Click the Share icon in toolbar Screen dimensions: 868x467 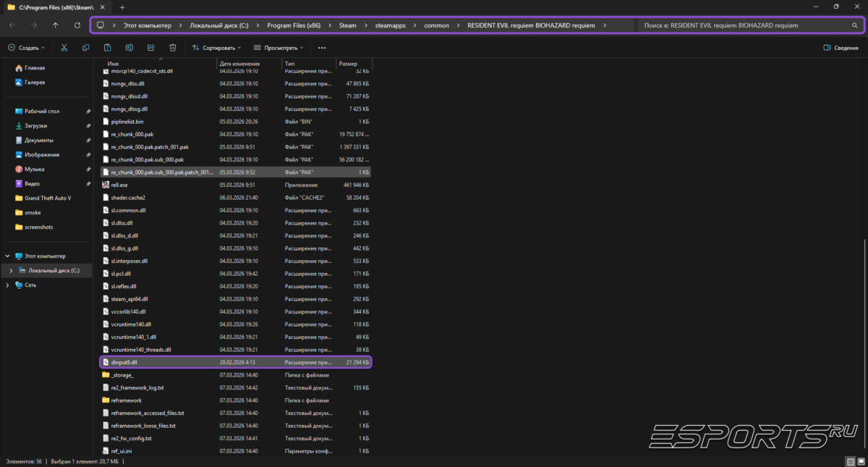tap(151, 47)
